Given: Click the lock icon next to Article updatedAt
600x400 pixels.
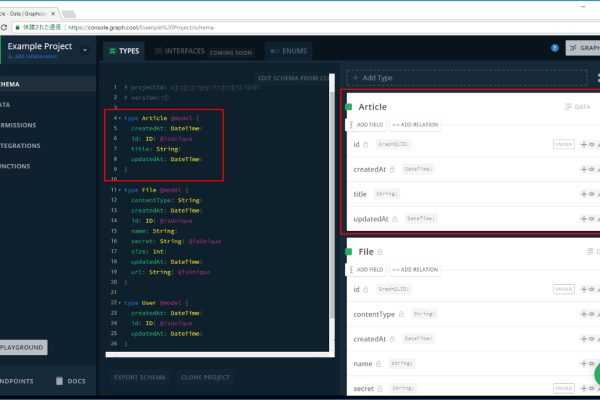Looking at the screenshot, I should [x=397, y=218].
